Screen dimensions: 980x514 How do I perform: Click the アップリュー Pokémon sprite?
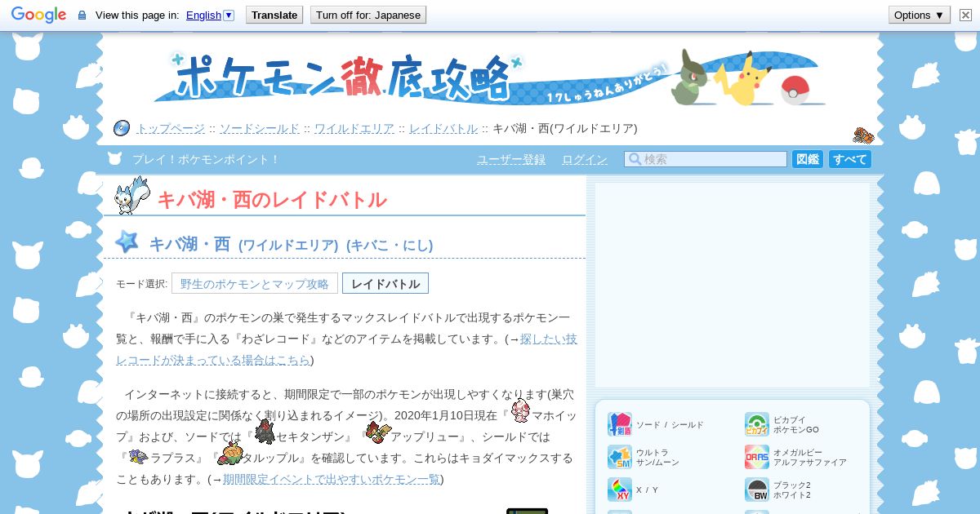click(377, 432)
